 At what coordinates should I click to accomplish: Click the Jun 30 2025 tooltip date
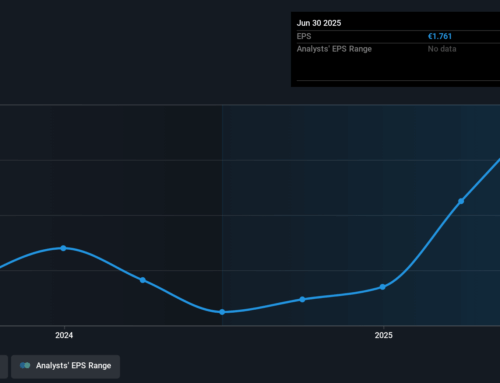(x=319, y=23)
